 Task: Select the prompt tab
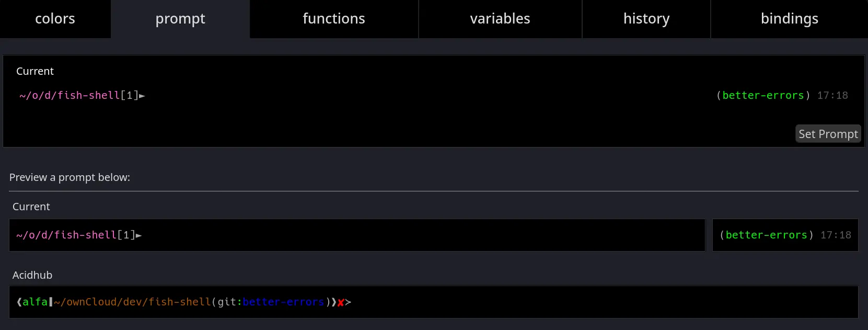180,19
